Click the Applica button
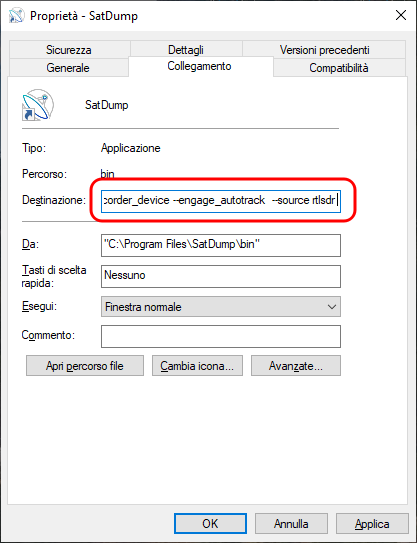 pyautogui.click(x=372, y=524)
